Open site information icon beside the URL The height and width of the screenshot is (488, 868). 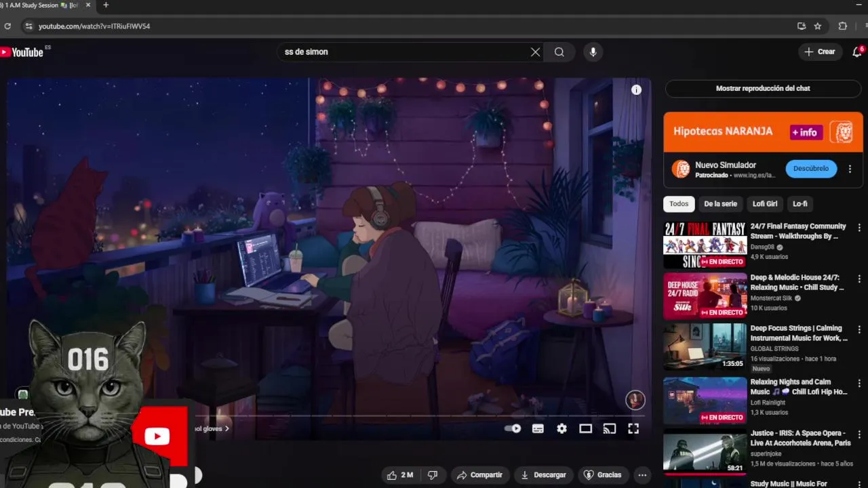click(x=28, y=26)
